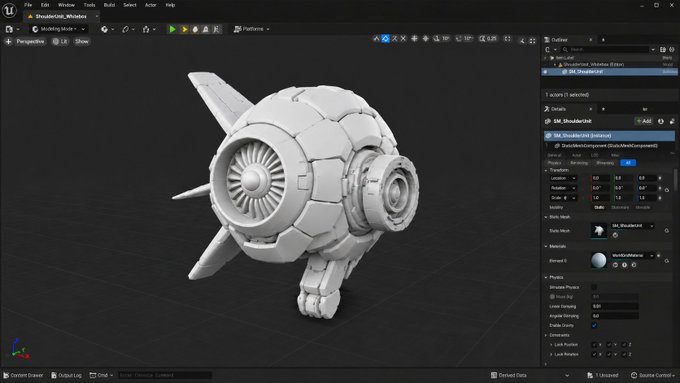Image resolution: width=680 pixels, height=383 pixels.
Task: Open the Rotation type dropdown
Action: (x=563, y=188)
